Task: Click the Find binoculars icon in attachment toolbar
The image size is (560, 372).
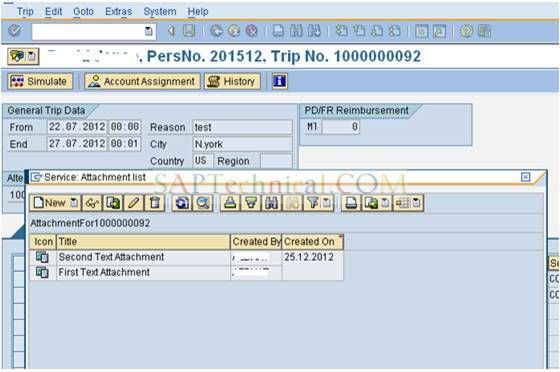Action: 272,203
